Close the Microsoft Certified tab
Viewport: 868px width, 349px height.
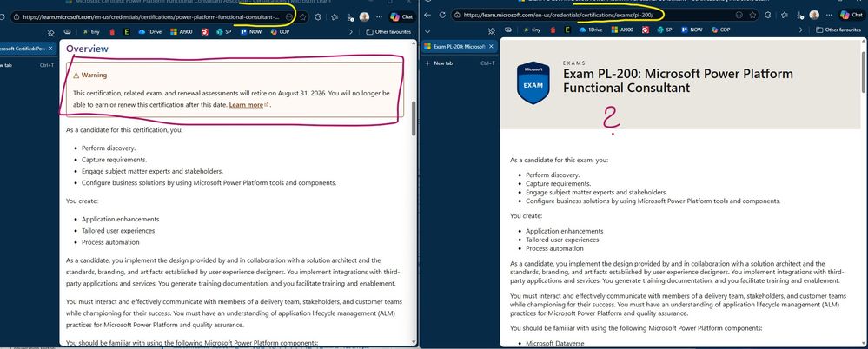click(50, 49)
